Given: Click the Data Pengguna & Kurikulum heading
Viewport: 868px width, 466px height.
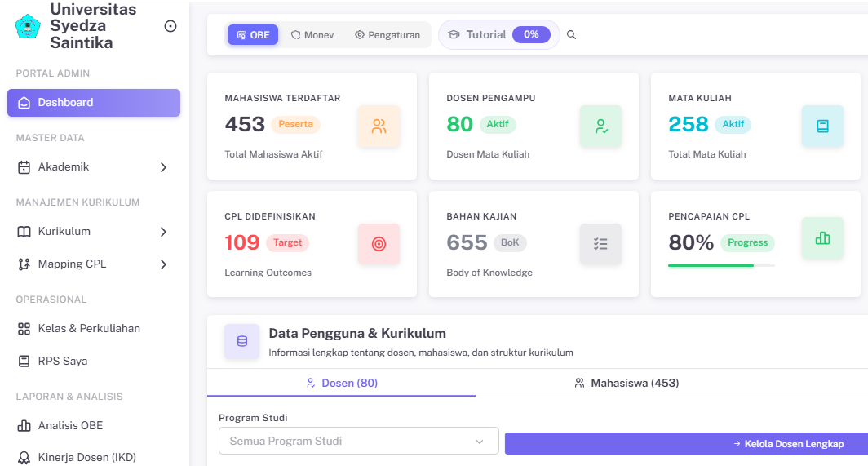Looking at the screenshot, I should [x=357, y=333].
